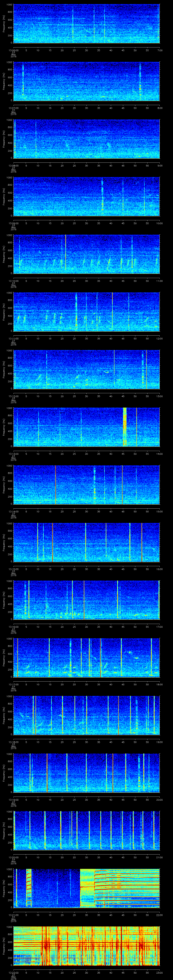Open the saturated spectrogram panel starting at 13:22:00
Screen dimensions: 173x980
(87, 946)
